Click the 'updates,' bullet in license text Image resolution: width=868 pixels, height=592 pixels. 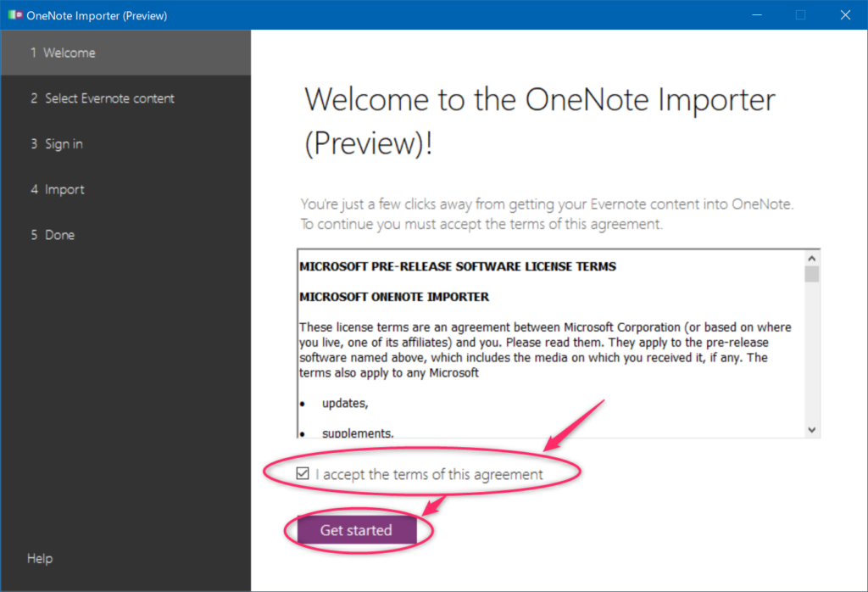coord(345,403)
